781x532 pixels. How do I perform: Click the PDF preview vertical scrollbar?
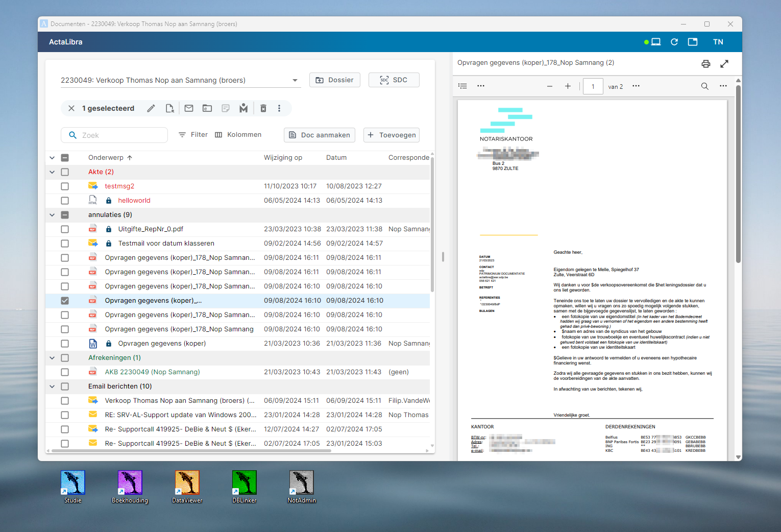pos(738,174)
